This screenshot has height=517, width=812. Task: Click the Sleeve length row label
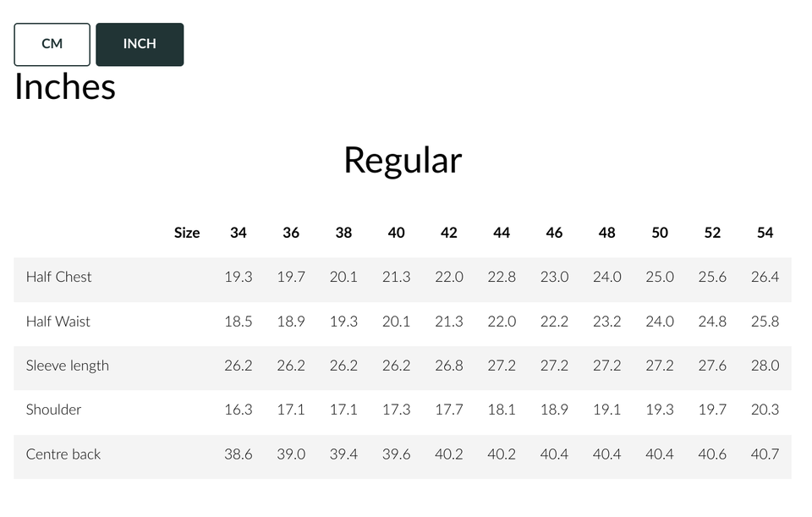click(x=68, y=366)
